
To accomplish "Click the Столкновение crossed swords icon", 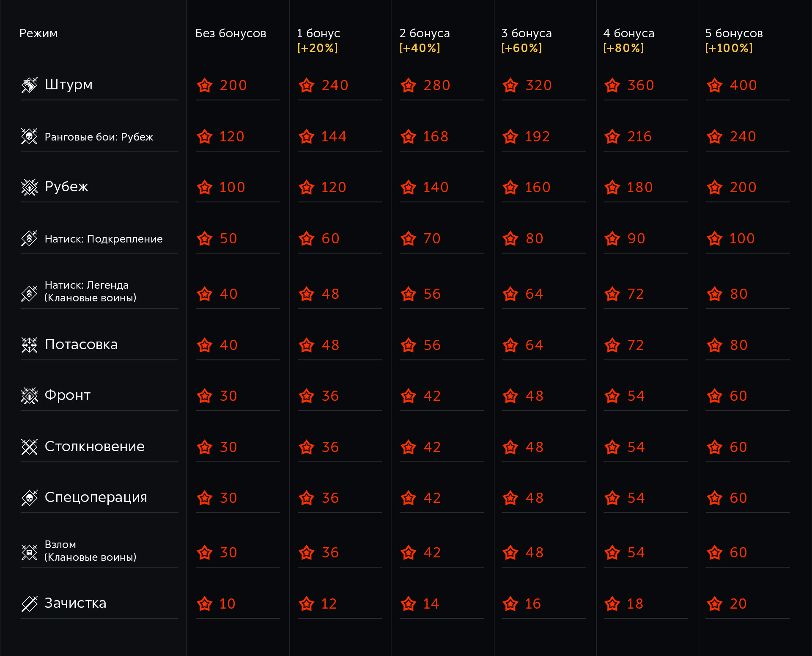I will coord(29,447).
